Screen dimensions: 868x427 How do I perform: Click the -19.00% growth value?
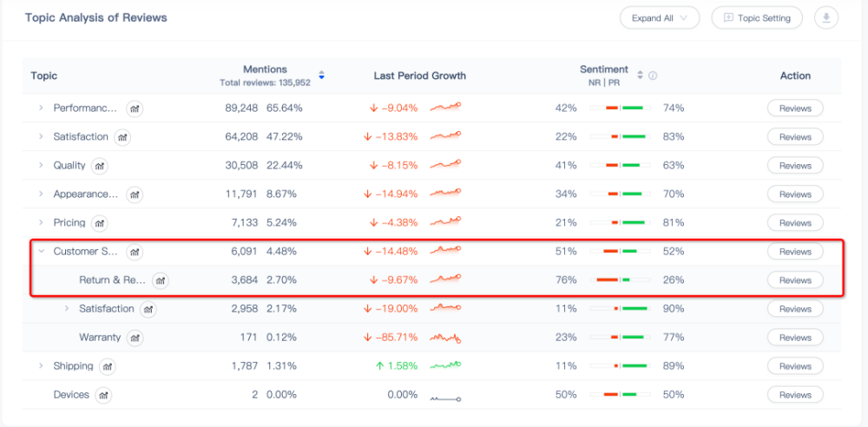[x=397, y=308]
